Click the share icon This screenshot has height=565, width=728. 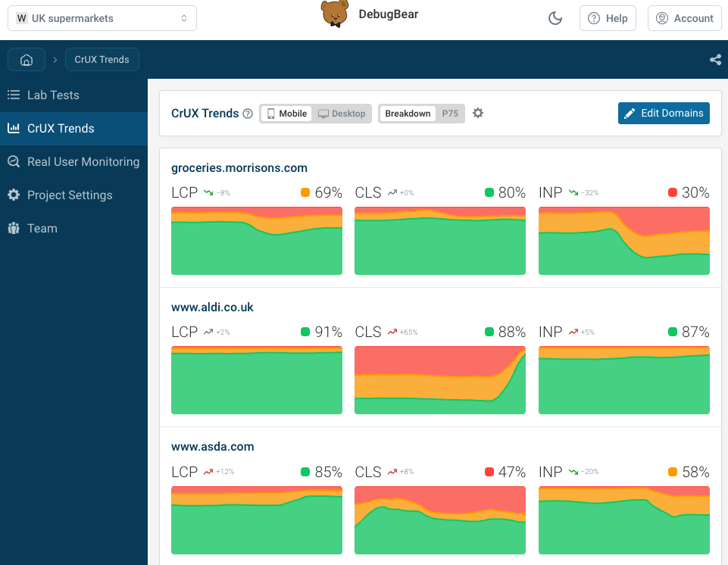715,59
